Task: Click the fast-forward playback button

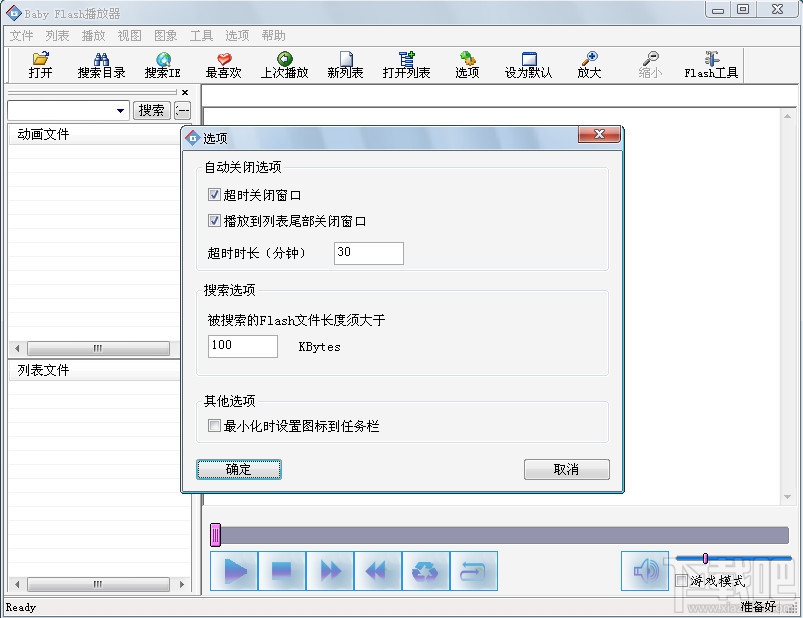Action: click(x=330, y=571)
